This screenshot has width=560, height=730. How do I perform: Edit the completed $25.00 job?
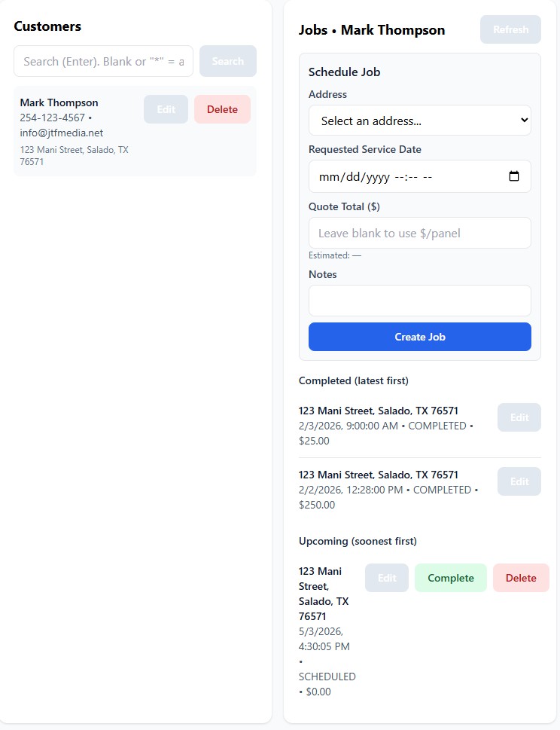[519, 417]
